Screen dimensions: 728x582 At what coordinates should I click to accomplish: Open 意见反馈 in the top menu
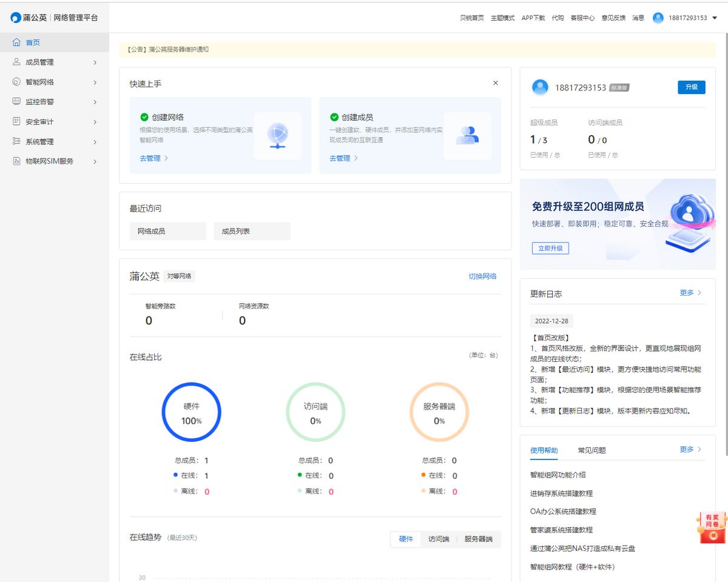click(613, 18)
